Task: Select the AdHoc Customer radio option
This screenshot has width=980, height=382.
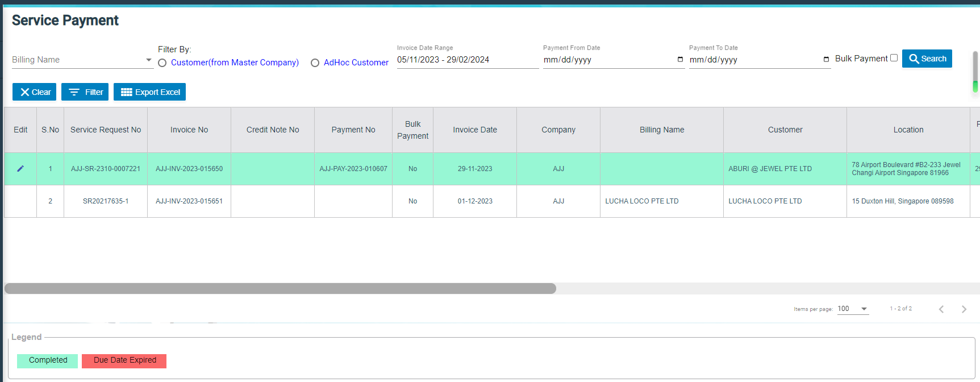Action: tap(315, 63)
